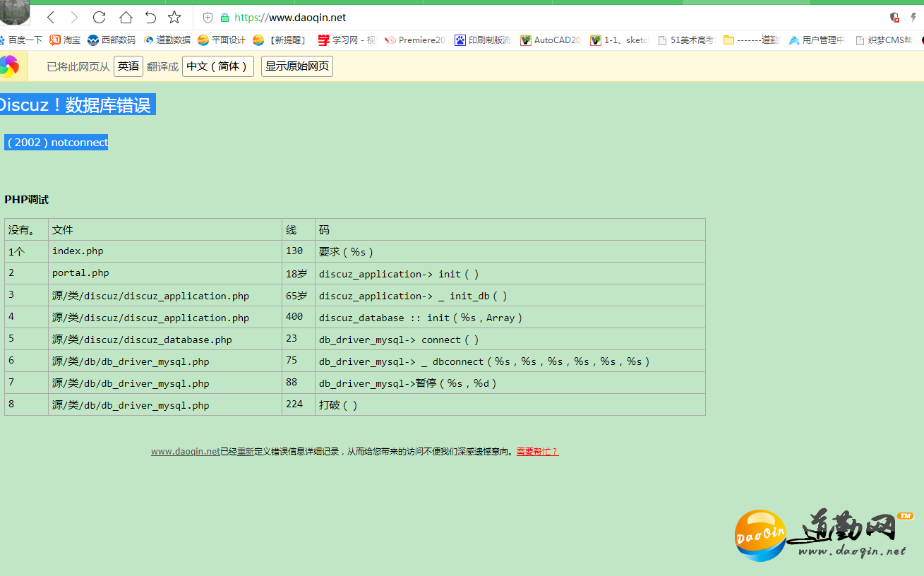924x576 pixels.
Task: Click the undo/restore closed page icon
Action: point(150,18)
